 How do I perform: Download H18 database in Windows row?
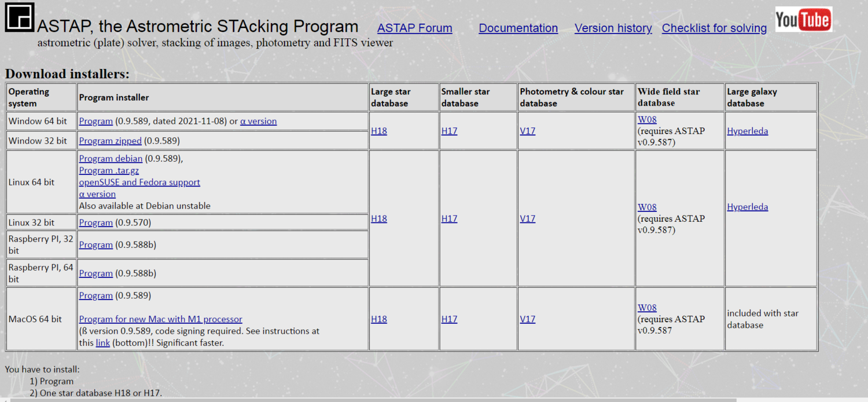(379, 131)
